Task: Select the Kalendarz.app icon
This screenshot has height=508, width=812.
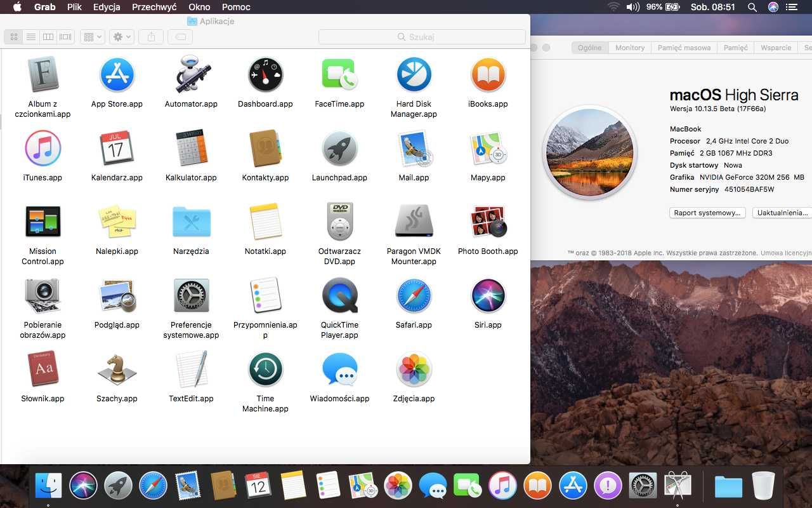Action: (117, 148)
